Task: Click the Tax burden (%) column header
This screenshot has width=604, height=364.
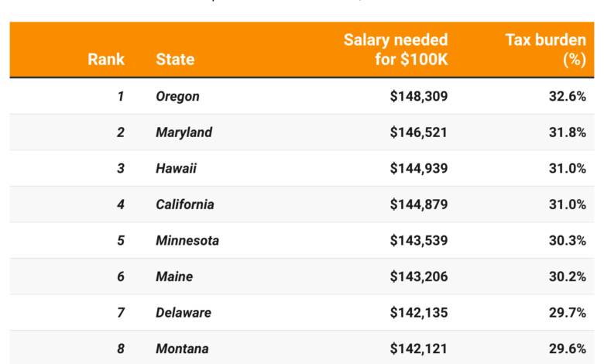Action: tap(545, 50)
